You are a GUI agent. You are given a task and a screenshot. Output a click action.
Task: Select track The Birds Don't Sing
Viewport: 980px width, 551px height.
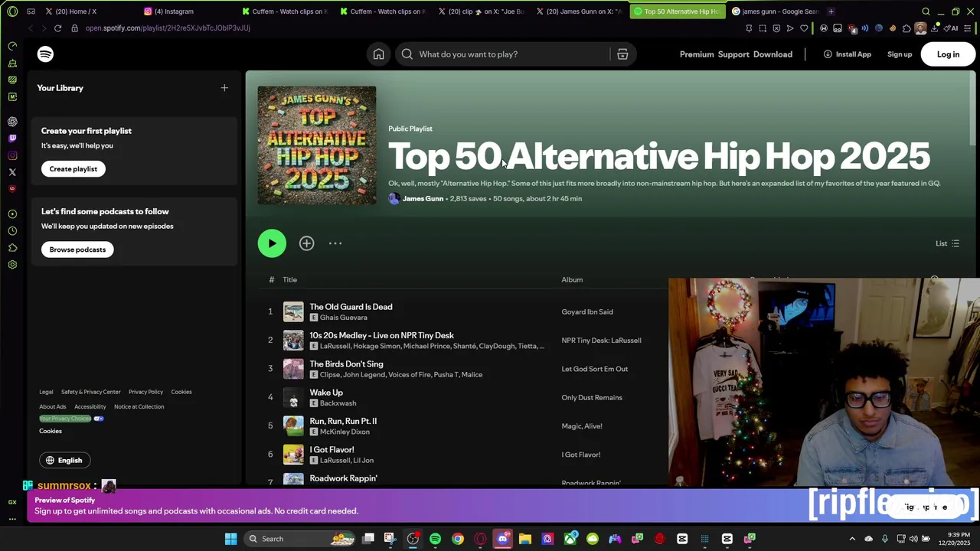pos(346,364)
